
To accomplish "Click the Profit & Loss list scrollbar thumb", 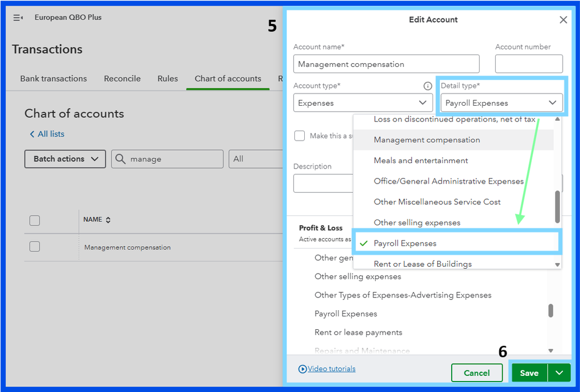I will point(551,311).
